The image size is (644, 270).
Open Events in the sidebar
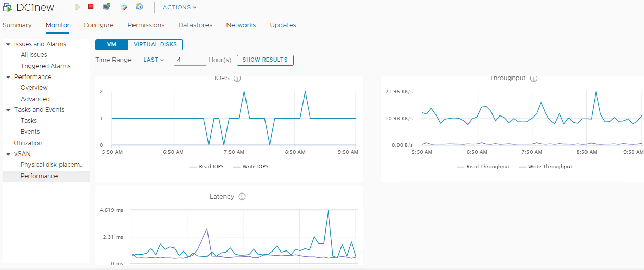[30, 132]
